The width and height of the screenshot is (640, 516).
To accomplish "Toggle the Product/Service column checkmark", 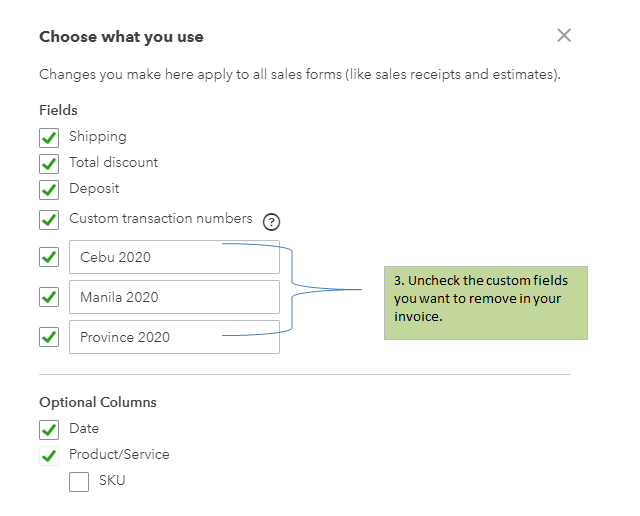I will [x=49, y=456].
